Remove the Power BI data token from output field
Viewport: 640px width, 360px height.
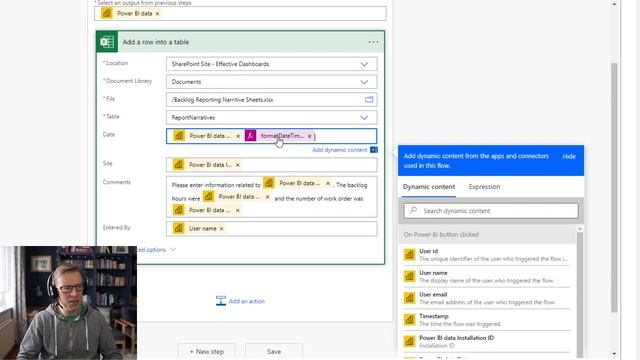[x=158, y=13]
